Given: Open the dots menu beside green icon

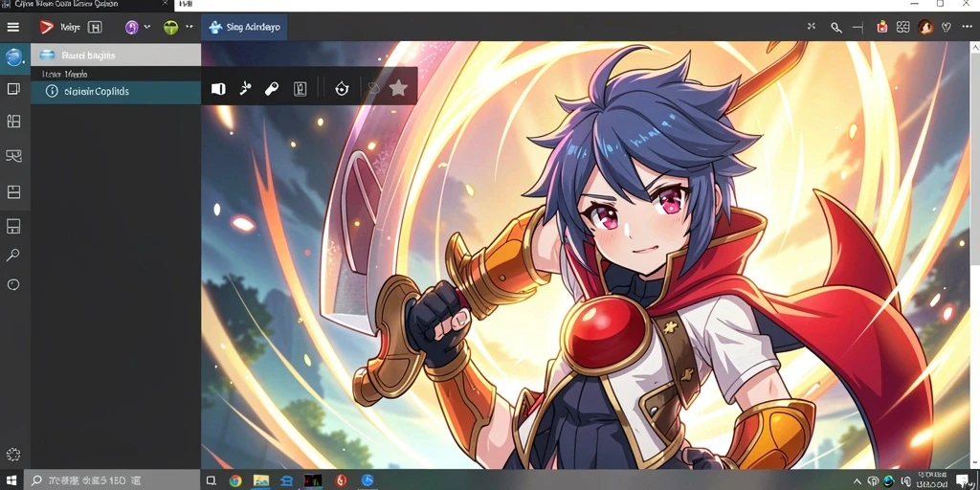Looking at the screenshot, I should (189, 27).
